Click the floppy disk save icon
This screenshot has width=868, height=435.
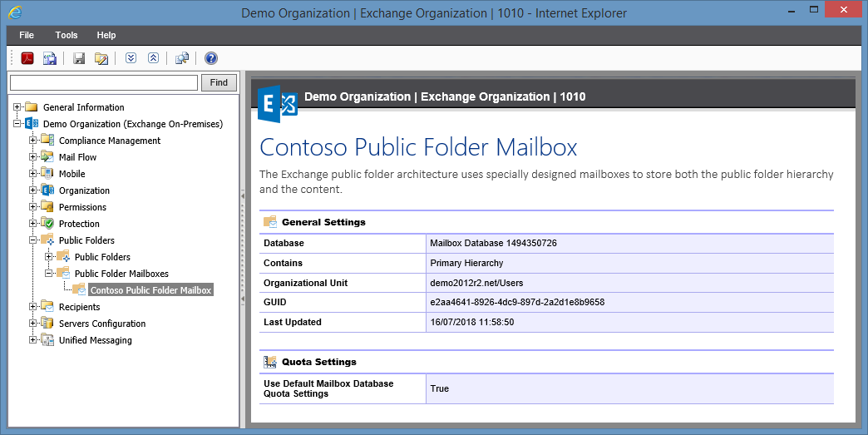coord(79,58)
